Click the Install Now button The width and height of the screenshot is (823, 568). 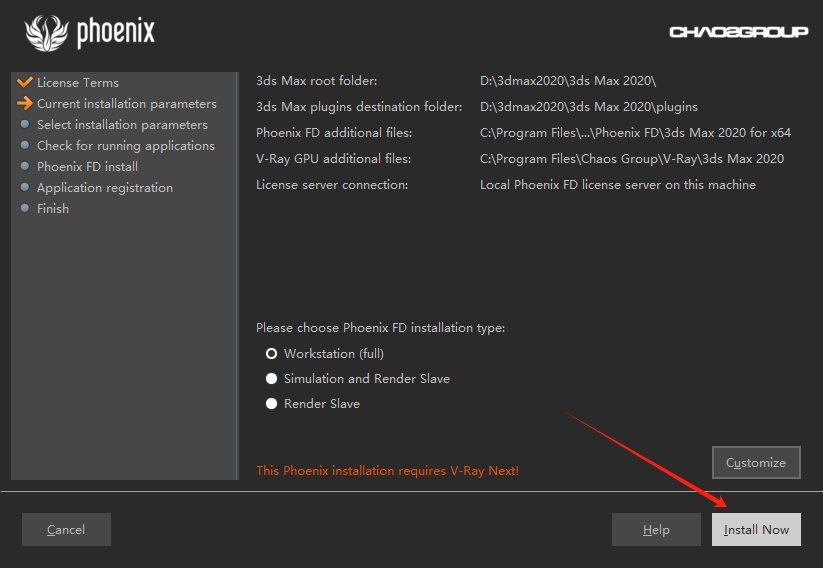[x=756, y=529]
